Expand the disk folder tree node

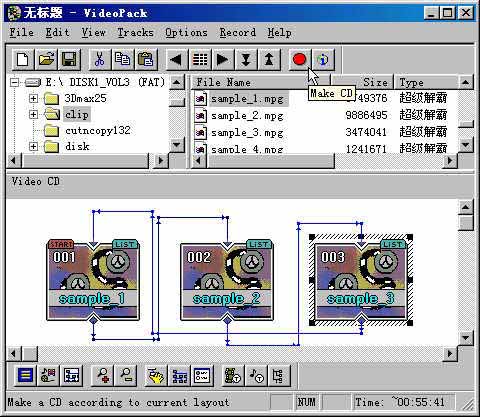coord(33,146)
